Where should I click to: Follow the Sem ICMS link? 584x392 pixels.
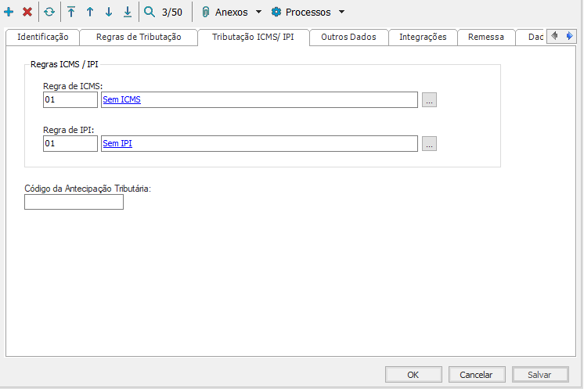(x=121, y=100)
